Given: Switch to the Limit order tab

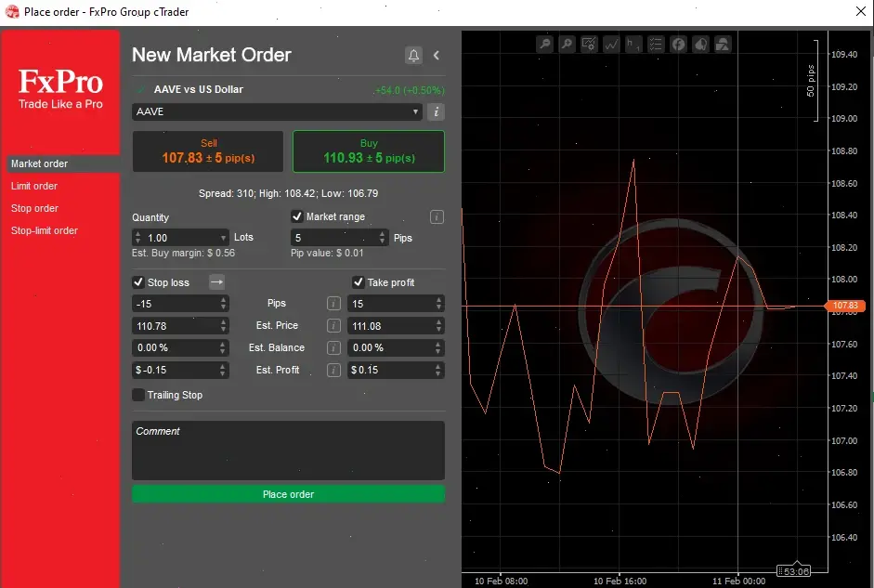Looking at the screenshot, I should (34, 186).
